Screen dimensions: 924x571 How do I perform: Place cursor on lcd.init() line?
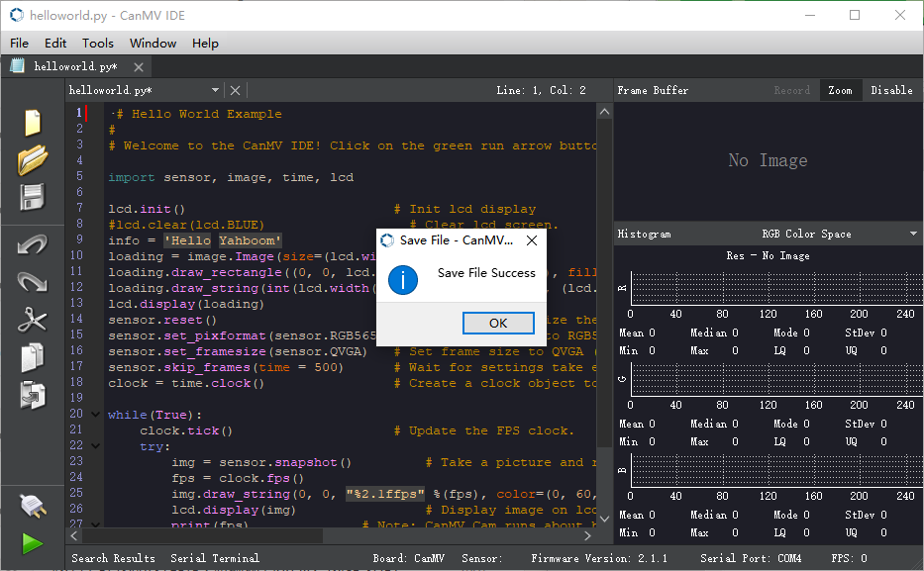pyautogui.click(x=147, y=209)
